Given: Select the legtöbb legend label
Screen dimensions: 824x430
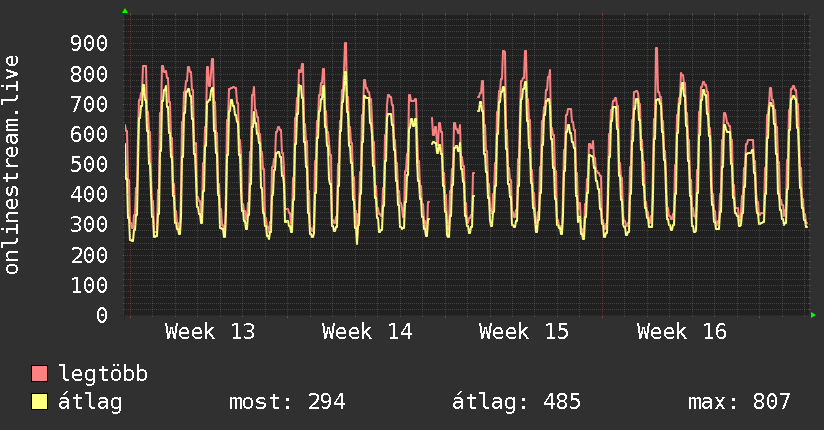Looking at the screenshot, I should (x=103, y=373).
